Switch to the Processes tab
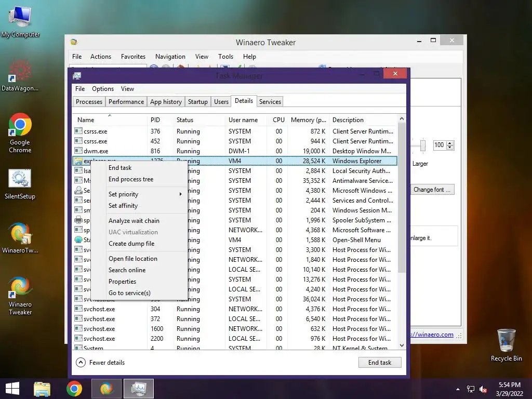 pos(89,102)
